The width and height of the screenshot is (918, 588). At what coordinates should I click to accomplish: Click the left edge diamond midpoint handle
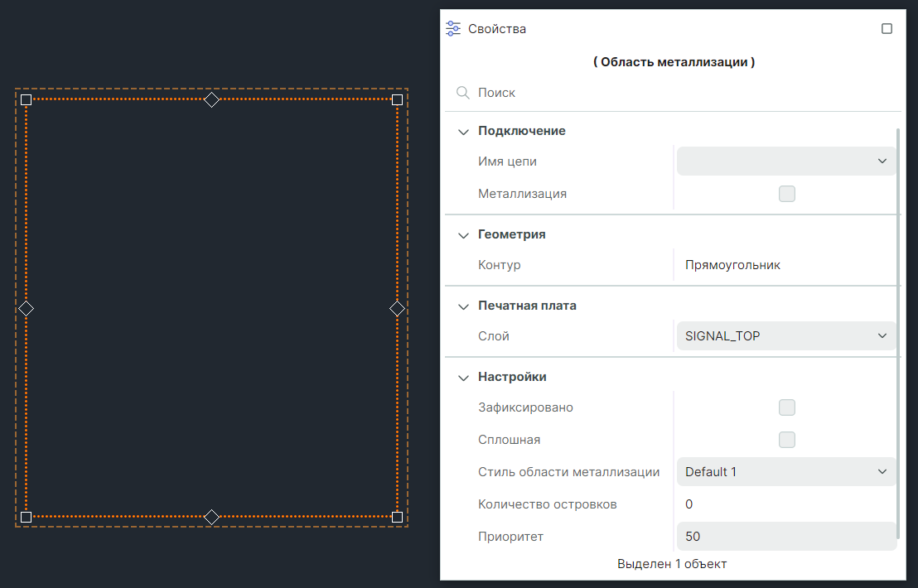26,308
